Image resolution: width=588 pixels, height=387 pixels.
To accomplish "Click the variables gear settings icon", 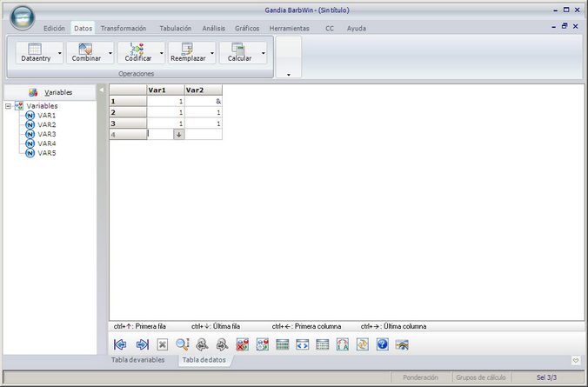I will (263, 344).
